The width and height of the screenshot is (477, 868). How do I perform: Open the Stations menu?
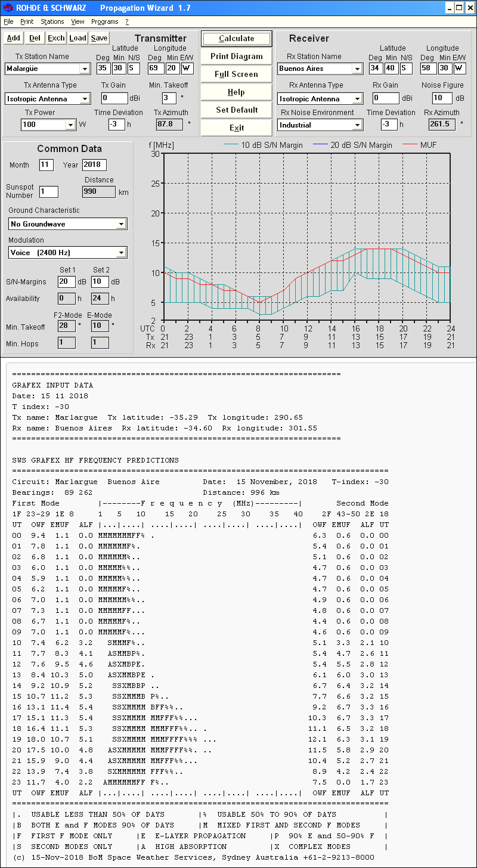point(52,21)
